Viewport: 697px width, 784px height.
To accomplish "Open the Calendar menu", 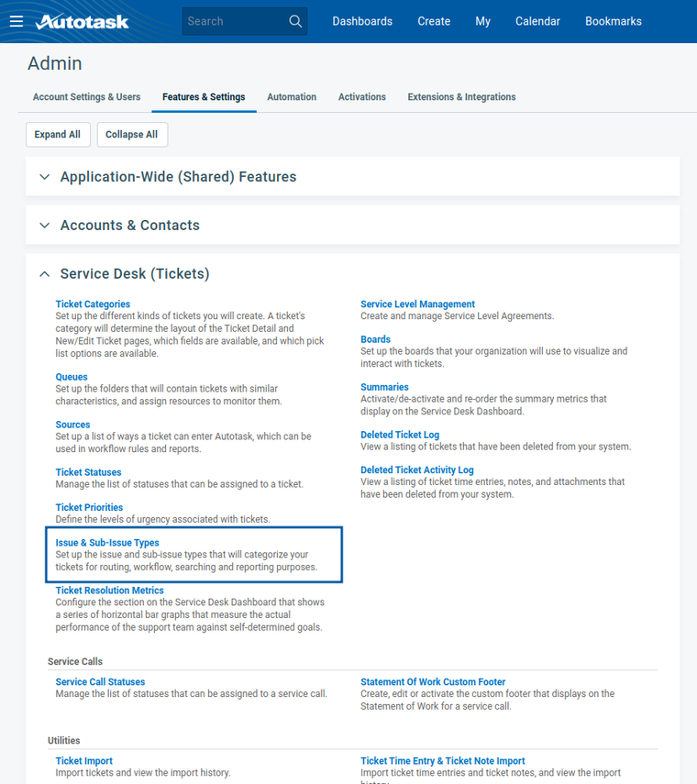I will pyautogui.click(x=537, y=21).
